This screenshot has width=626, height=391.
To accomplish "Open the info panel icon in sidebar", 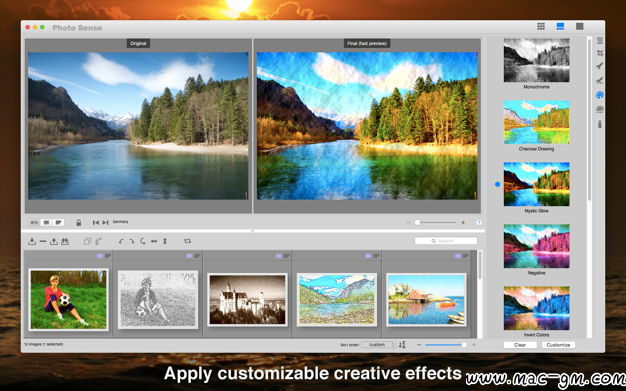I will [600, 124].
